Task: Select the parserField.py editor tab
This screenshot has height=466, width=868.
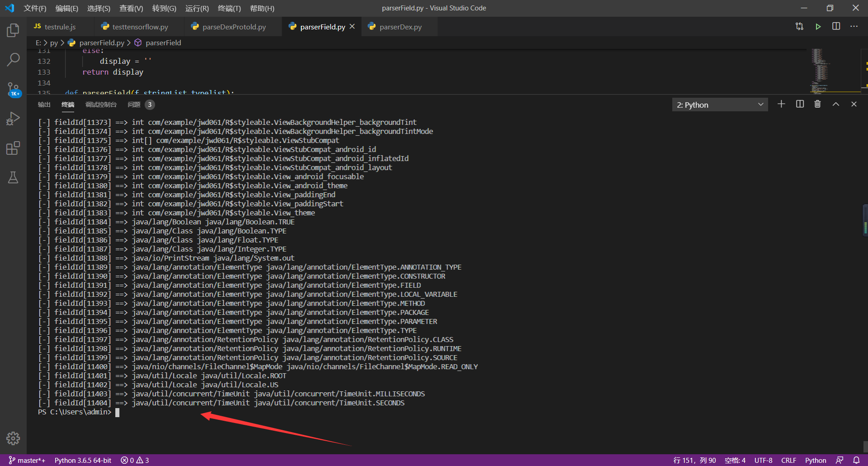Action: tap(322, 27)
